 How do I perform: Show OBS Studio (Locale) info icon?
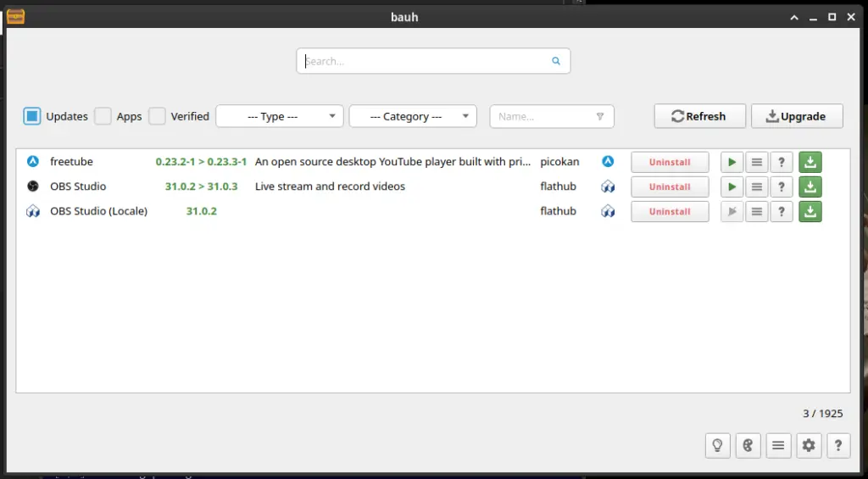pos(781,212)
